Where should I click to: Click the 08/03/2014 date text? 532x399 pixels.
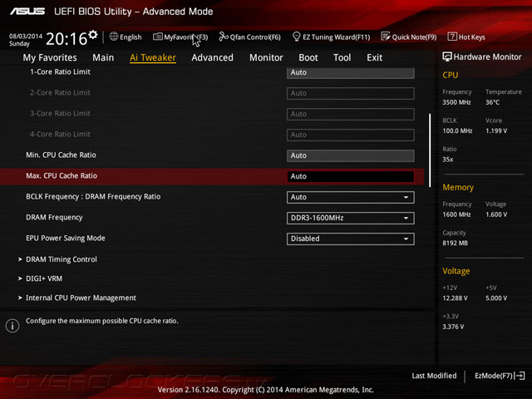coord(26,36)
